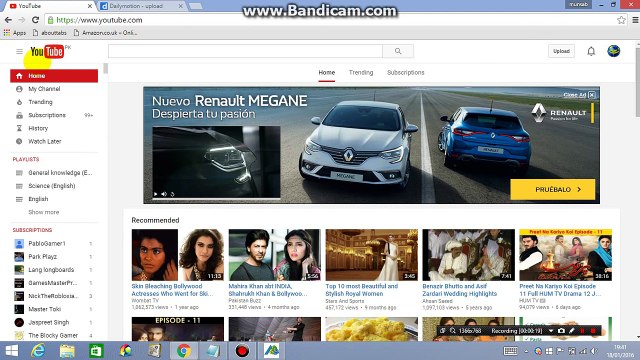This screenshot has height=360, width=640.
Task: Reload the page with refresh icon
Action: 36,20
